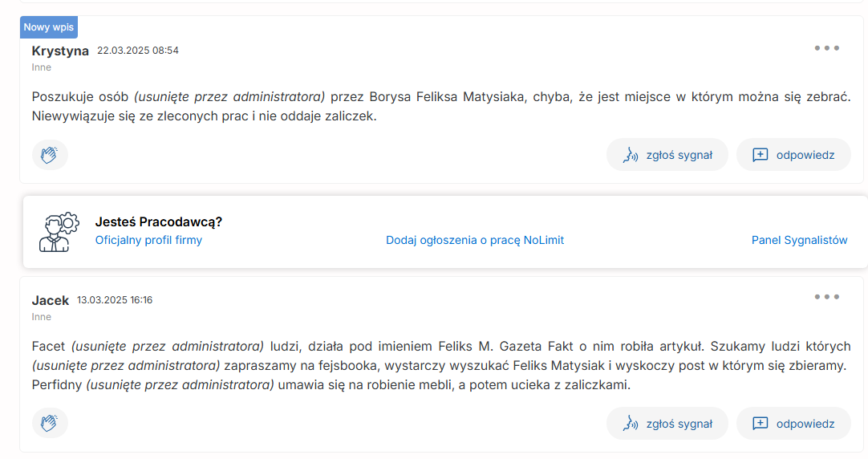Screen dimensions: 868x459
Task: Click the timestamp 13.03.2025 16:16
Action: point(115,300)
